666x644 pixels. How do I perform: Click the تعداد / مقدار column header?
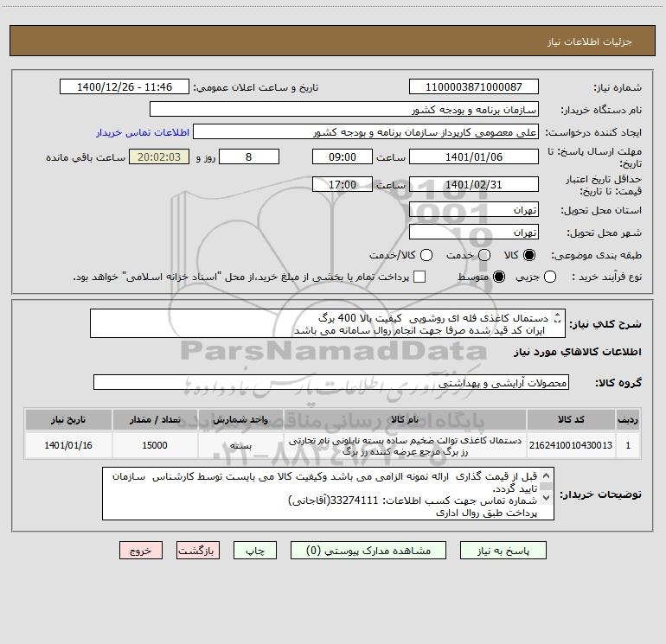tap(155, 419)
